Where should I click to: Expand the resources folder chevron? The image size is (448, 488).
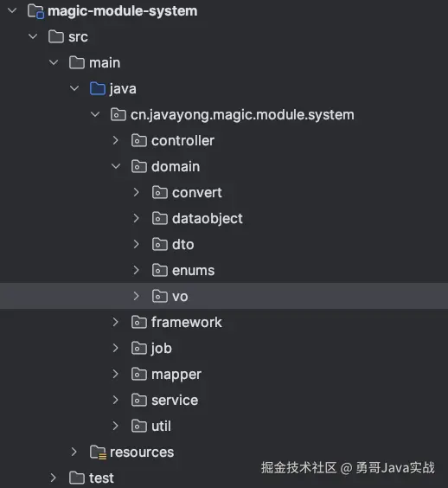pos(74,452)
